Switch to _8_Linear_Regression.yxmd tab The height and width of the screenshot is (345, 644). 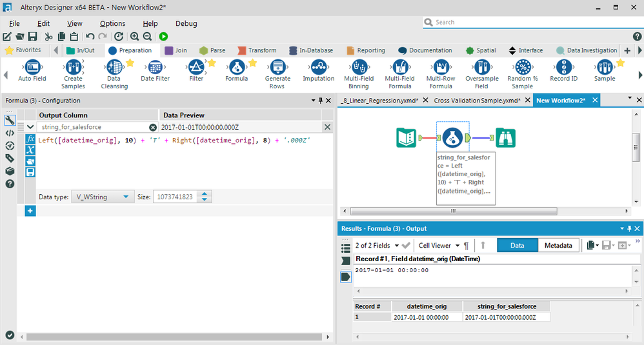point(380,101)
